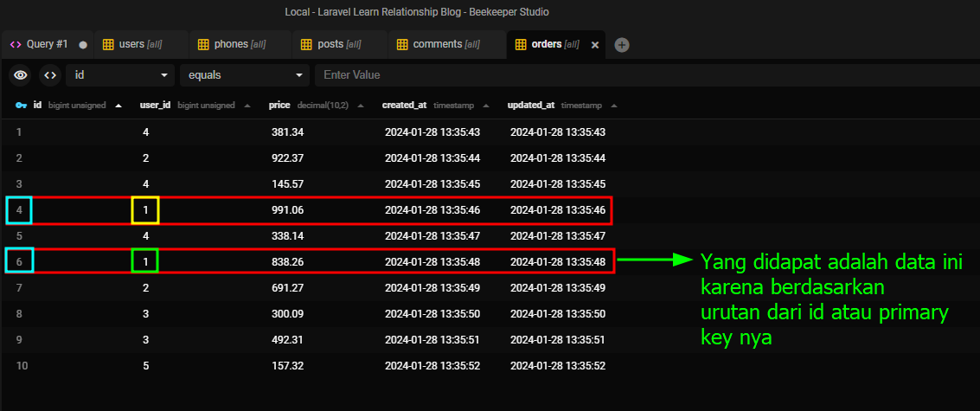The image size is (980, 411).
Task: Click the users tab table icon
Action: coord(109,44)
